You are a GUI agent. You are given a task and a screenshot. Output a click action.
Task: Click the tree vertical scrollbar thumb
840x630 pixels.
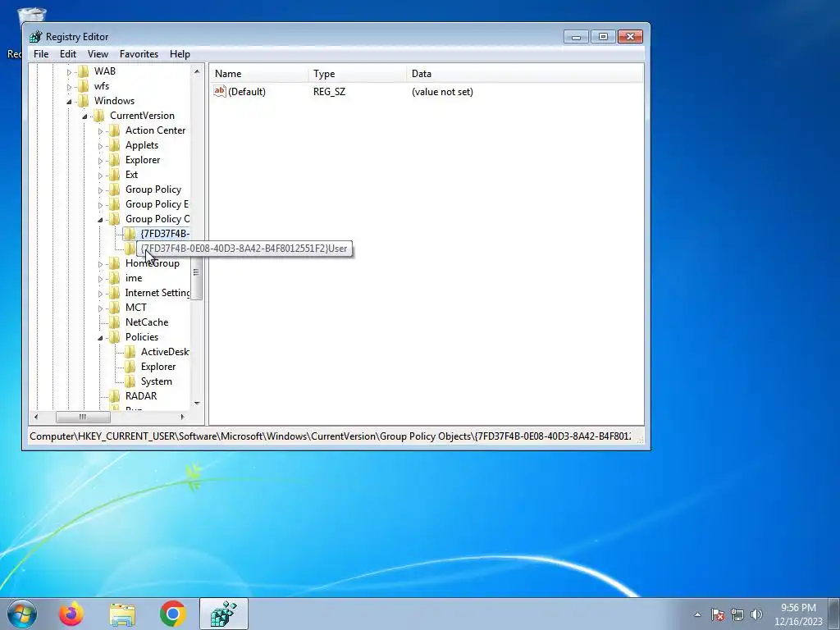click(x=197, y=272)
